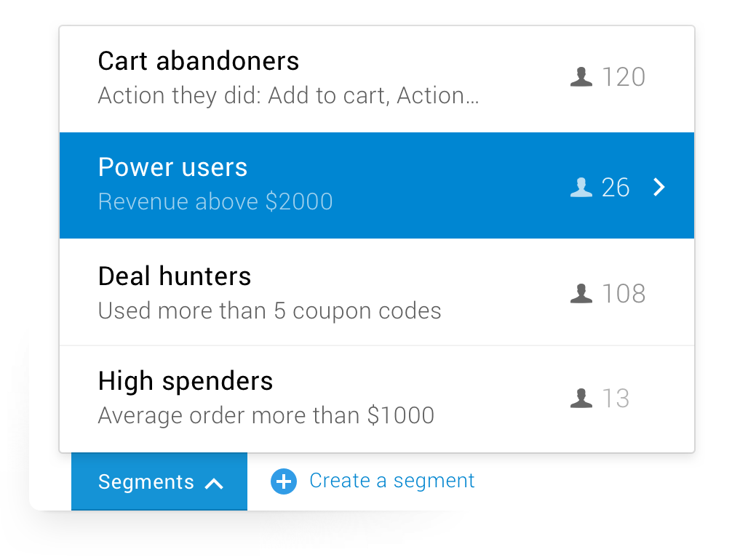
Task: Click the user icon beside 13 count
Action: [581, 398]
